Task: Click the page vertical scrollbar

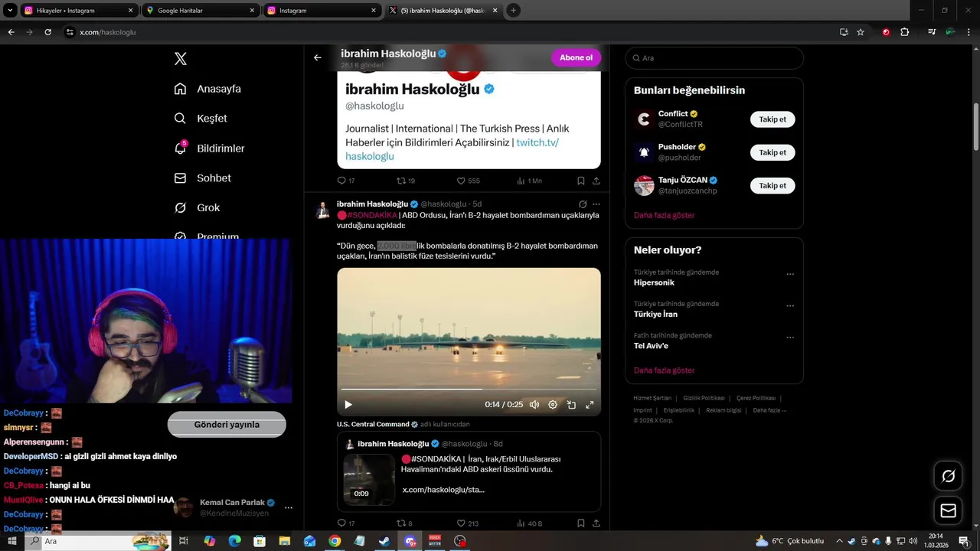Action: click(x=976, y=126)
